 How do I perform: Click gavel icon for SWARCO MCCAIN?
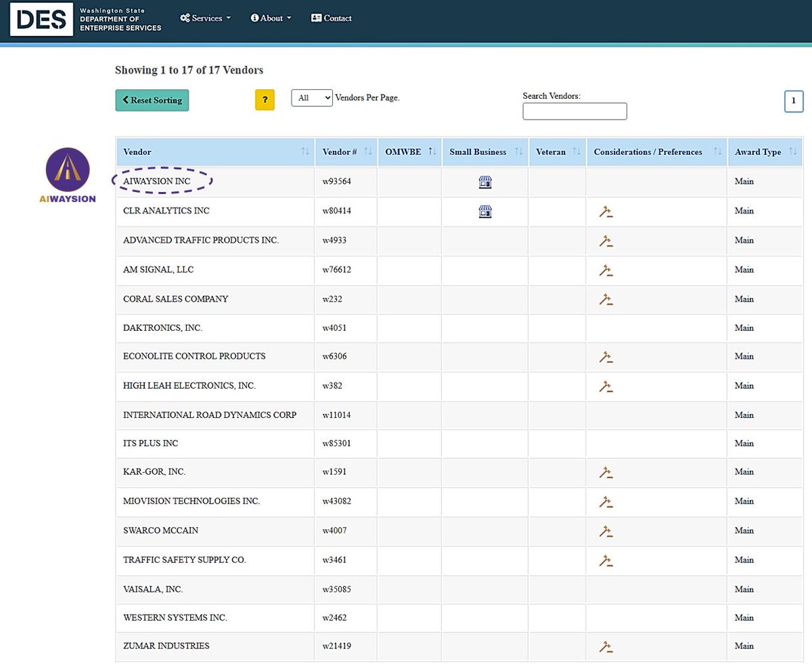click(606, 531)
